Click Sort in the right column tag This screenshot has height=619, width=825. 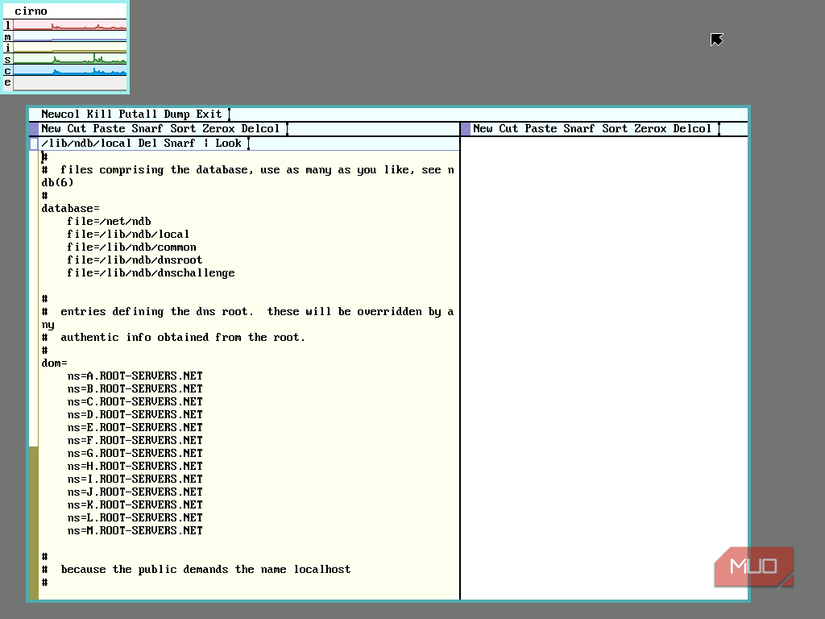click(x=615, y=128)
